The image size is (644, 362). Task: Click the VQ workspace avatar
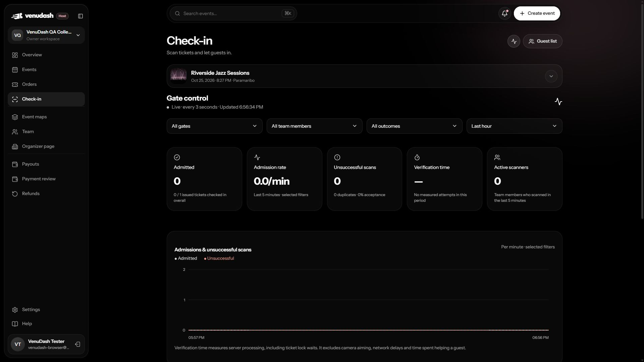(17, 35)
